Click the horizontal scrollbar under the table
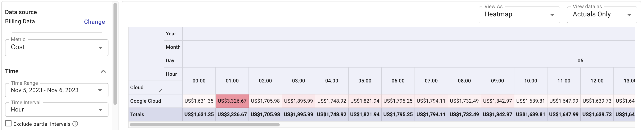 tap(205, 125)
